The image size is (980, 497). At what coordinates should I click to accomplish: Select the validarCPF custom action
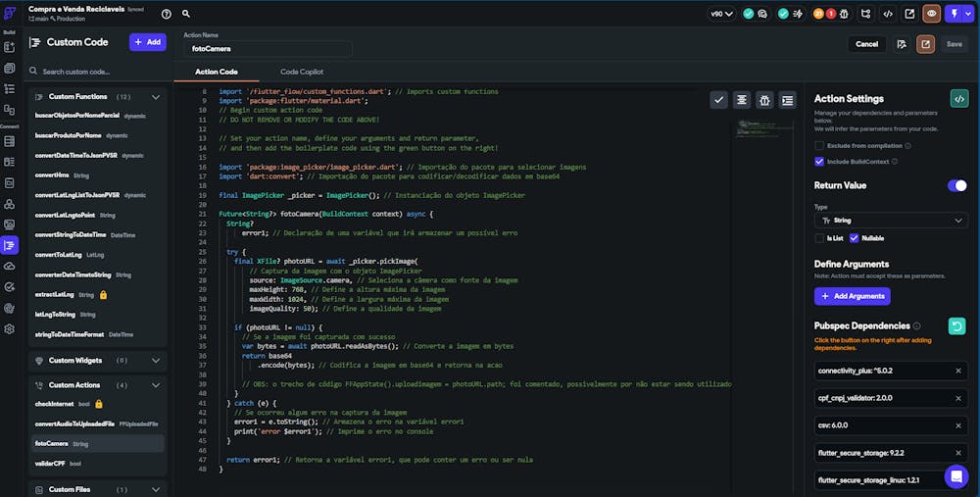pos(49,463)
